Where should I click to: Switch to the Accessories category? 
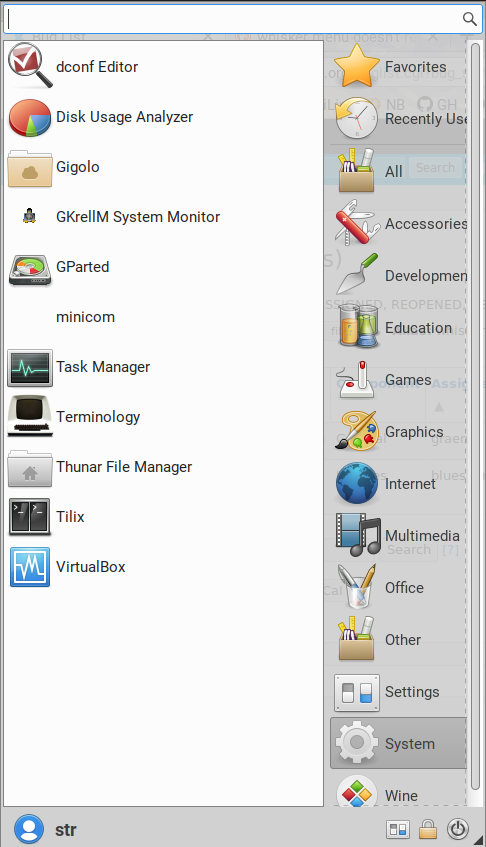point(399,223)
